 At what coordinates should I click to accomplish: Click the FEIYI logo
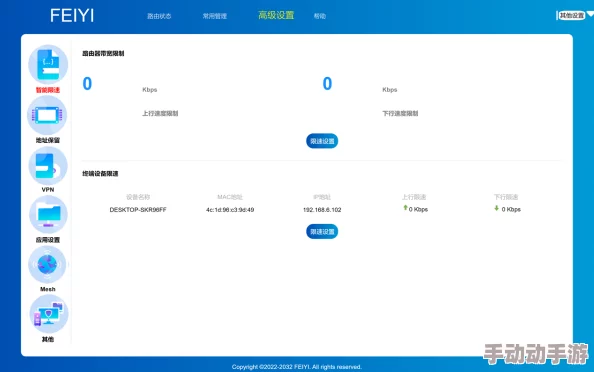pyautogui.click(x=72, y=16)
